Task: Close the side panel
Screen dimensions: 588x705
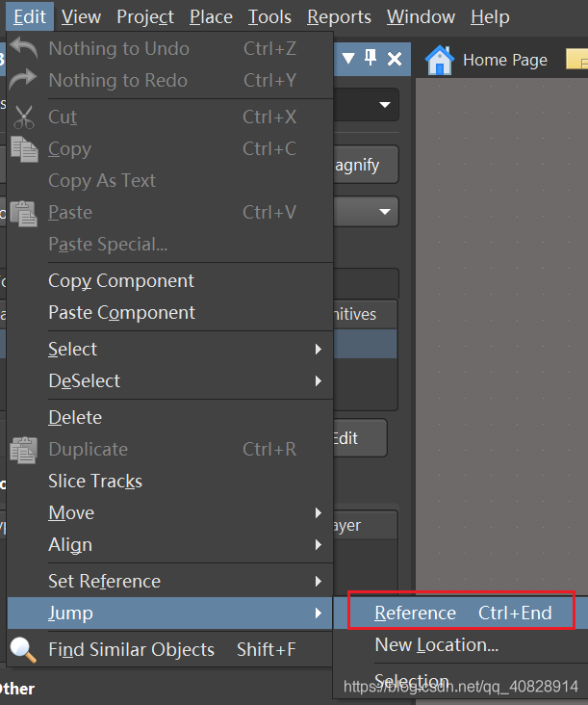Action: [395, 59]
